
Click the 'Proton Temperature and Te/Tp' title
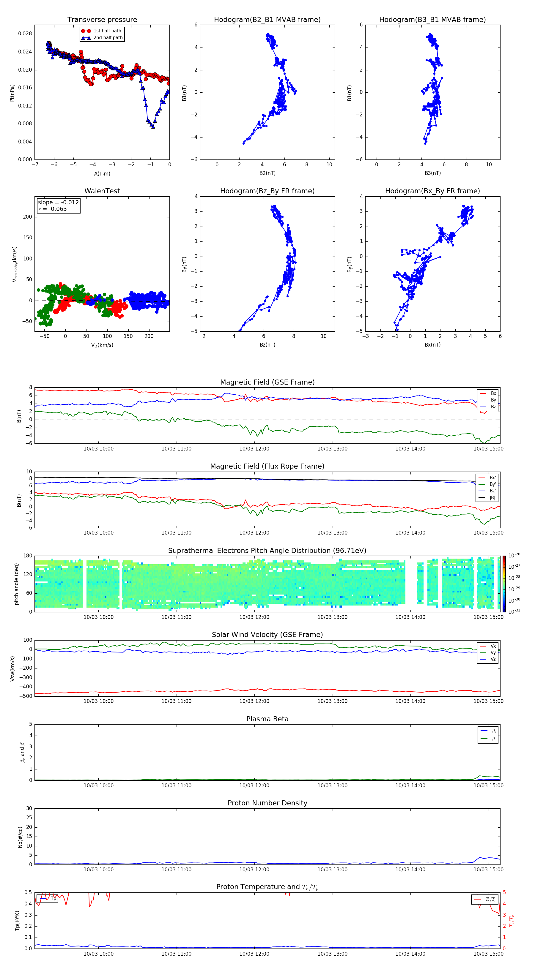point(267,887)
